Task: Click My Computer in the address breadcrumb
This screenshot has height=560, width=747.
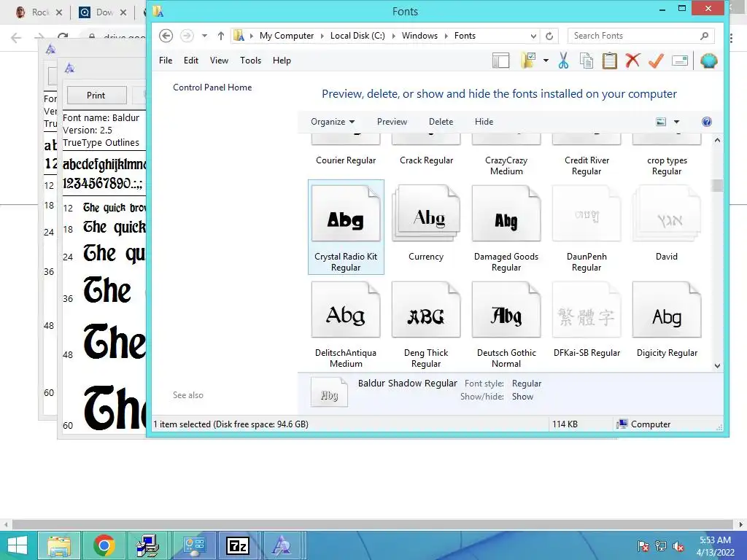Action: coord(286,36)
